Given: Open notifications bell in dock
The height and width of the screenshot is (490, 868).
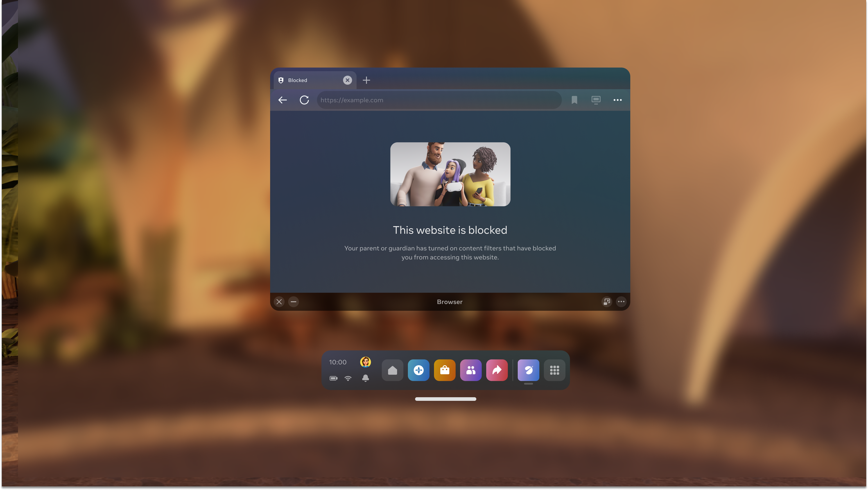Looking at the screenshot, I should 365,378.
